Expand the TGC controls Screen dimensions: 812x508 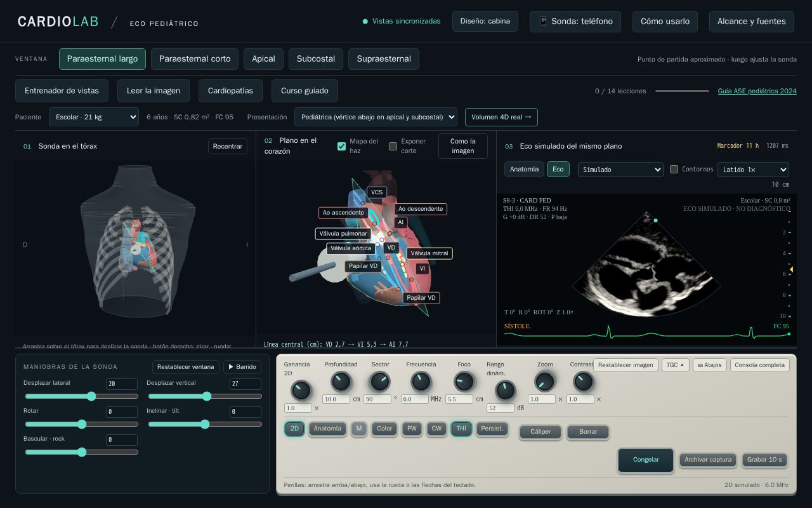[675, 365]
